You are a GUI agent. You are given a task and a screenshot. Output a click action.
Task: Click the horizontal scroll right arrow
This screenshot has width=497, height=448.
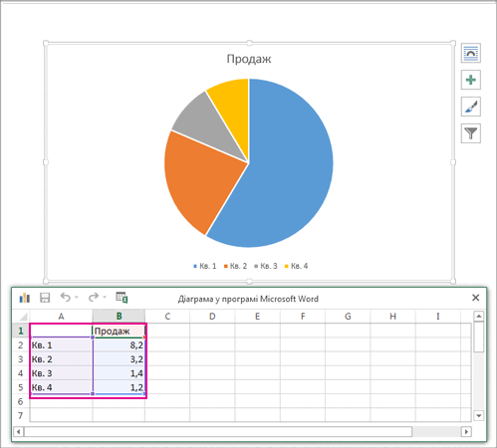[466, 432]
